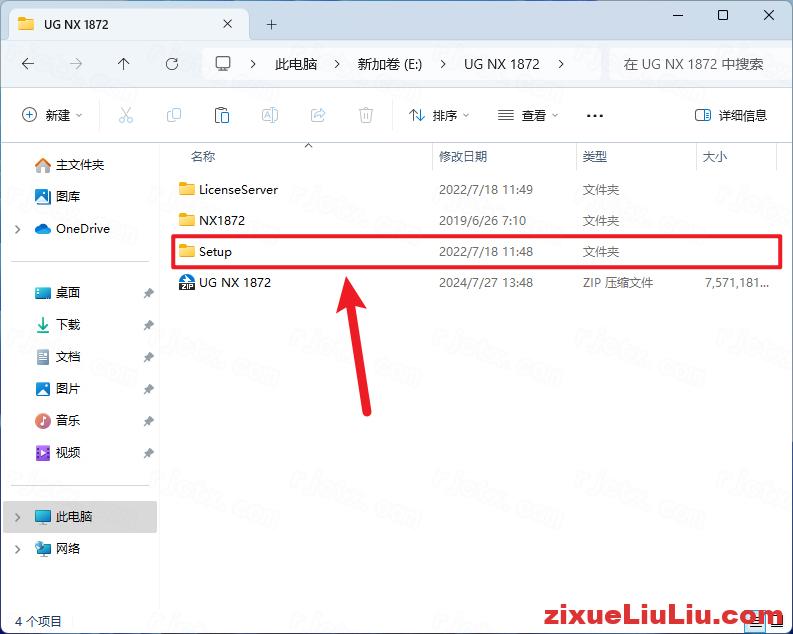Click the Delete trash icon
This screenshot has height=634, width=793.
click(366, 115)
